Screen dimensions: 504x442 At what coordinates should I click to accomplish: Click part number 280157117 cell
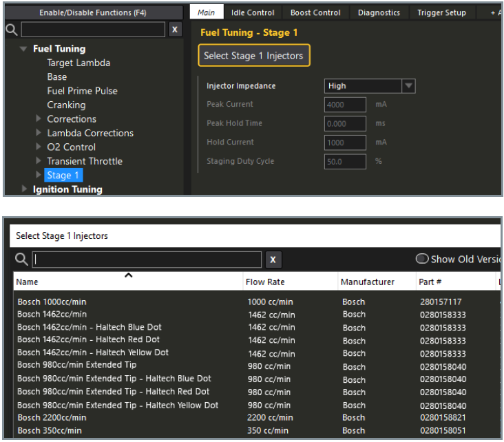click(x=441, y=302)
